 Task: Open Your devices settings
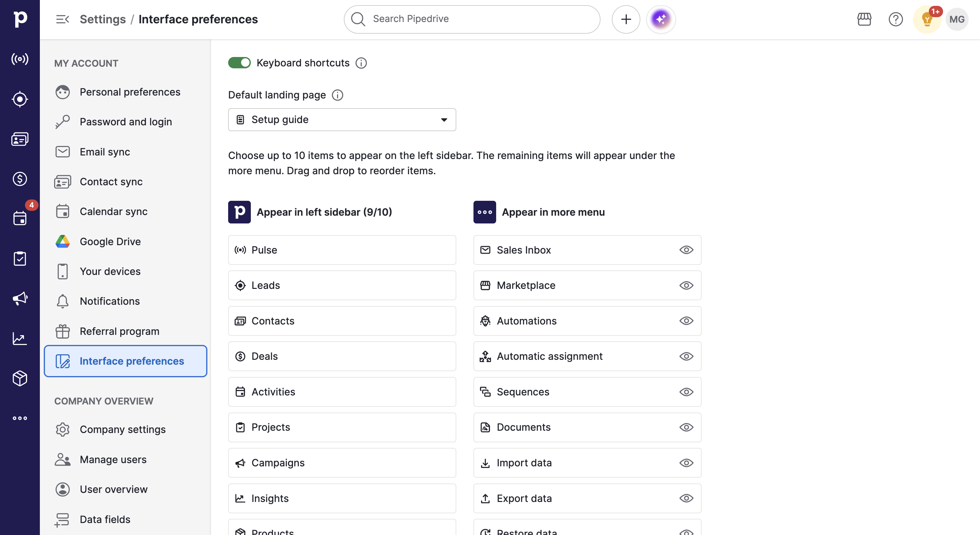tap(125, 271)
